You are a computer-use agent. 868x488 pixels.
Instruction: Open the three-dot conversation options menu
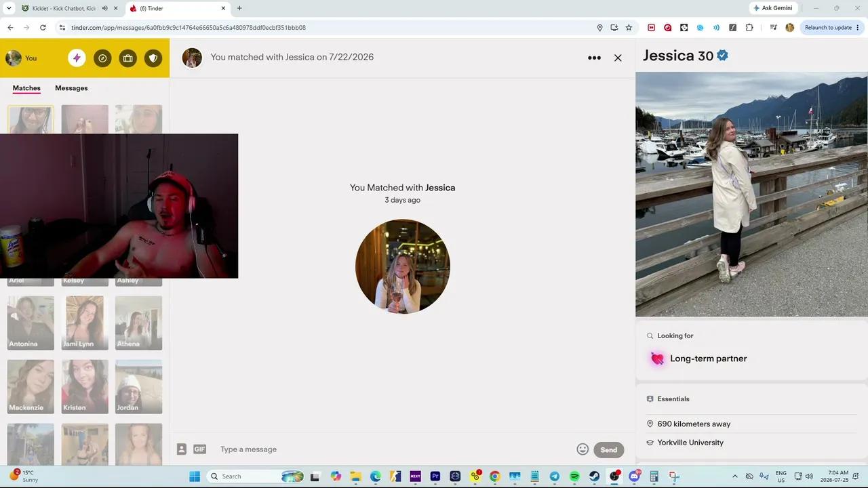594,58
